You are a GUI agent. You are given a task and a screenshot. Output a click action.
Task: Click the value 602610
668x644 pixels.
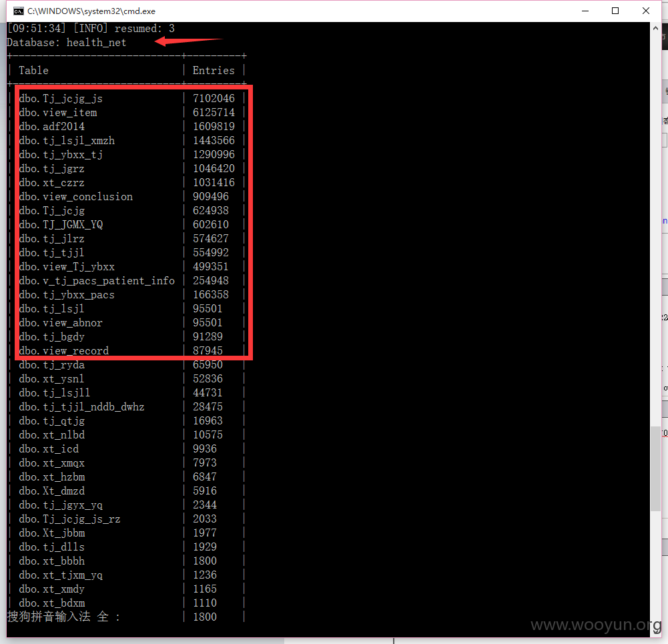pyautogui.click(x=210, y=224)
